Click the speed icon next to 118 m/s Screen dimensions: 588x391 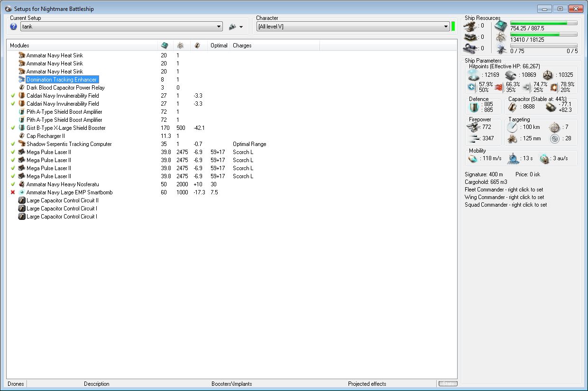click(x=473, y=159)
